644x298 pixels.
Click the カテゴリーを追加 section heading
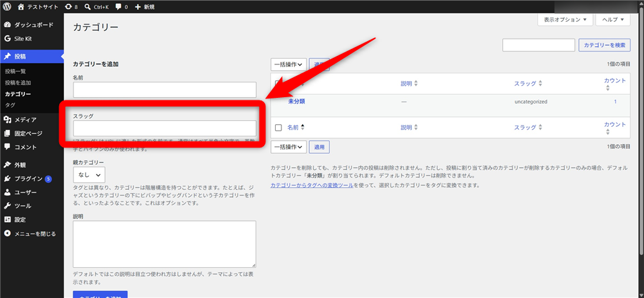coord(96,64)
